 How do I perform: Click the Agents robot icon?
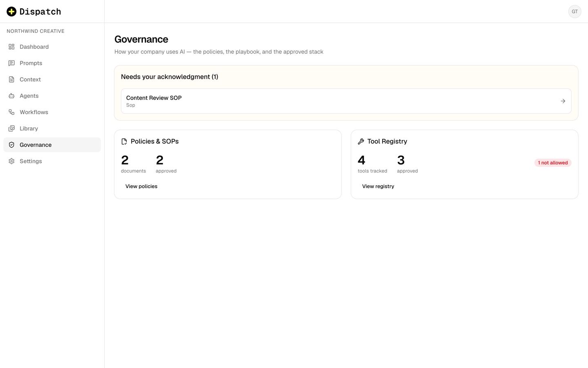pyautogui.click(x=11, y=96)
